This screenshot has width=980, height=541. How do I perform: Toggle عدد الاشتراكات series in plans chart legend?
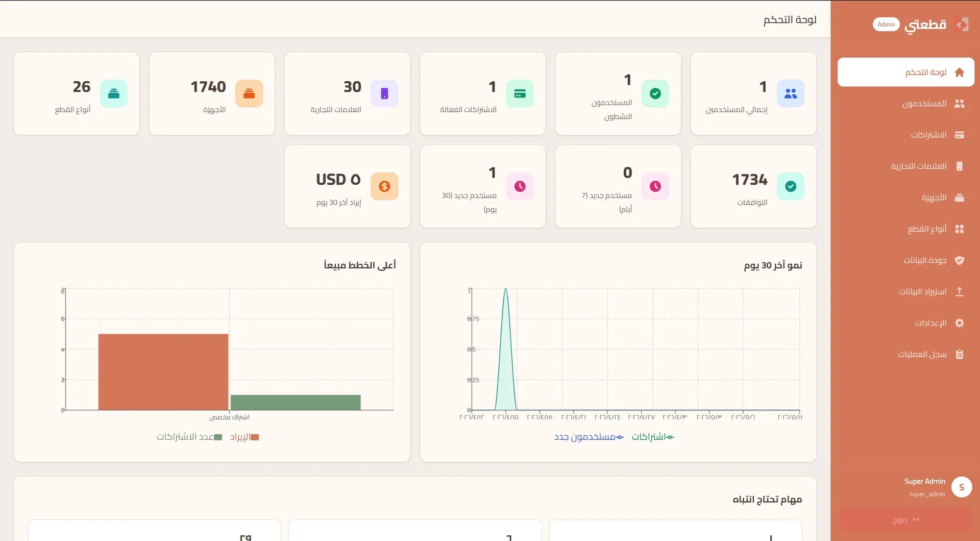coord(189,437)
